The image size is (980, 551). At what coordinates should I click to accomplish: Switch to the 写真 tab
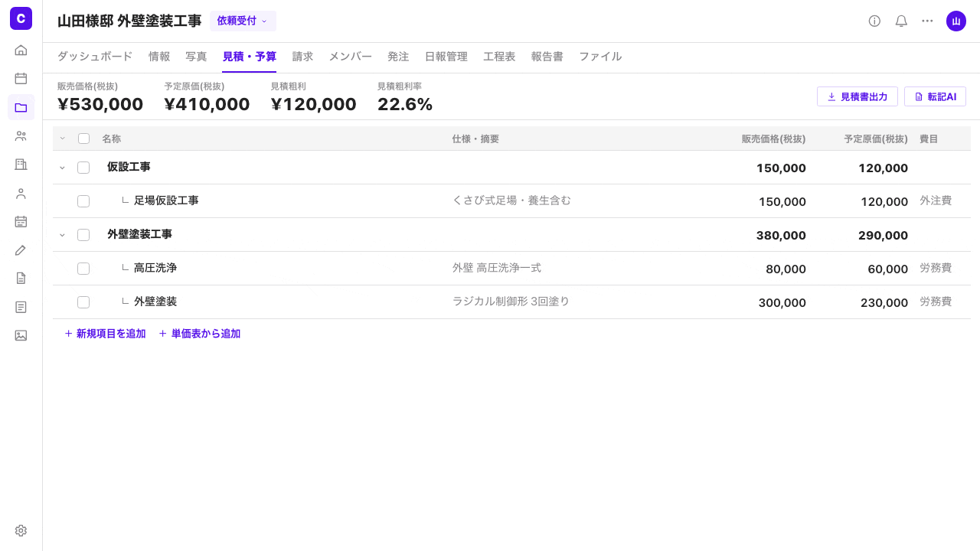(196, 57)
